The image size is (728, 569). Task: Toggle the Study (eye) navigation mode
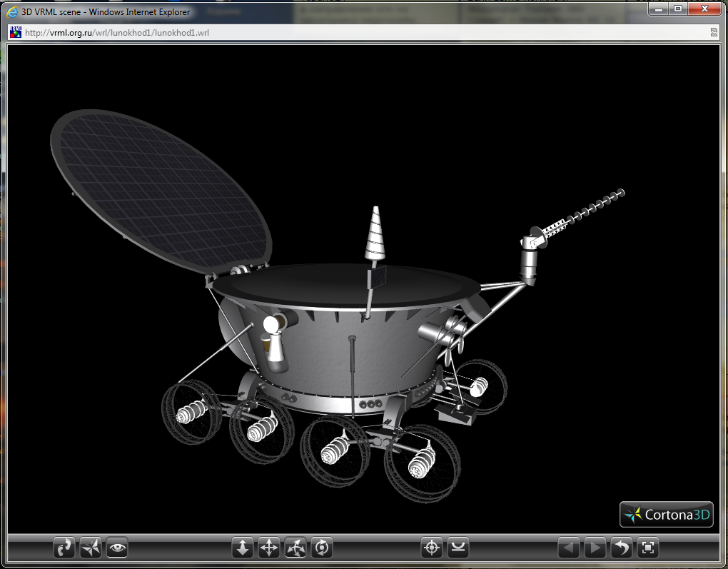(x=117, y=548)
